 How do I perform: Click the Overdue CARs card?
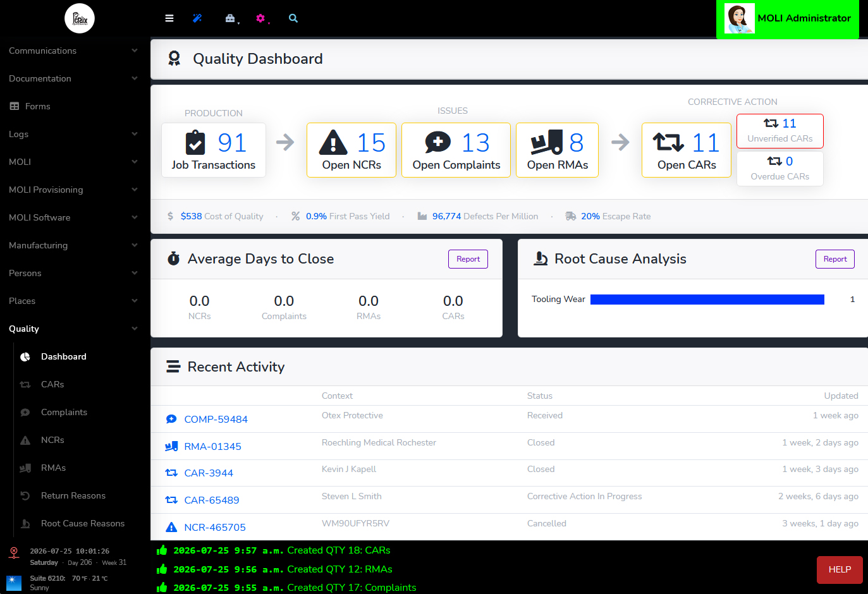click(x=780, y=169)
